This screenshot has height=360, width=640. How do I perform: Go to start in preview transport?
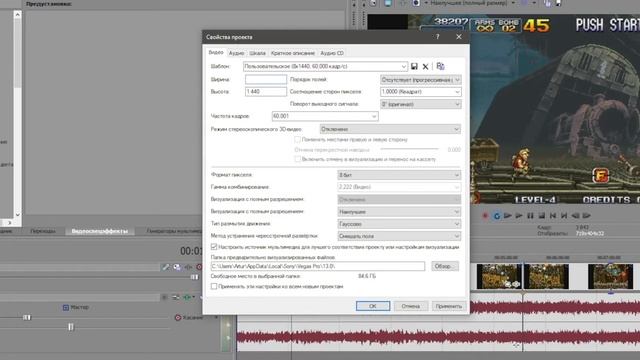point(553,216)
